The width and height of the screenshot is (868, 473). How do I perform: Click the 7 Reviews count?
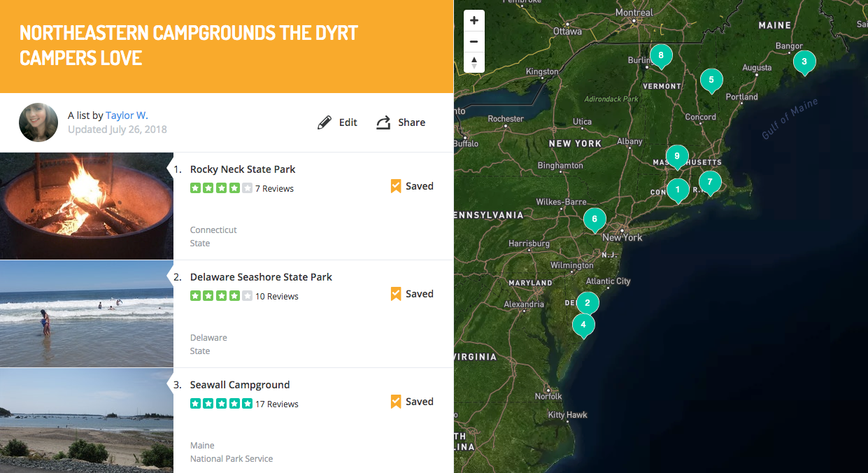tap(274, 189)
